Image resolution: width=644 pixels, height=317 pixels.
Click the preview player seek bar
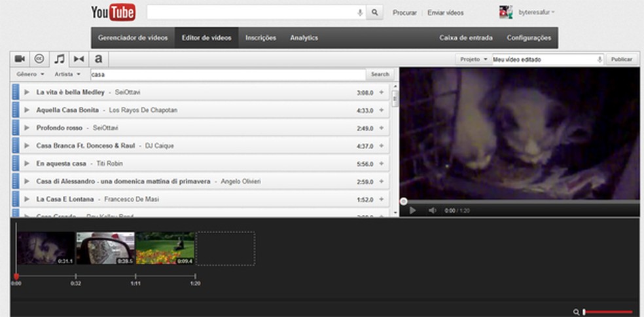coord(520,202)
